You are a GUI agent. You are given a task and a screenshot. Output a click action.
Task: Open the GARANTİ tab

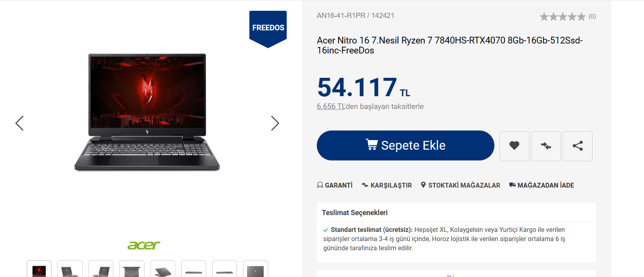335,185
